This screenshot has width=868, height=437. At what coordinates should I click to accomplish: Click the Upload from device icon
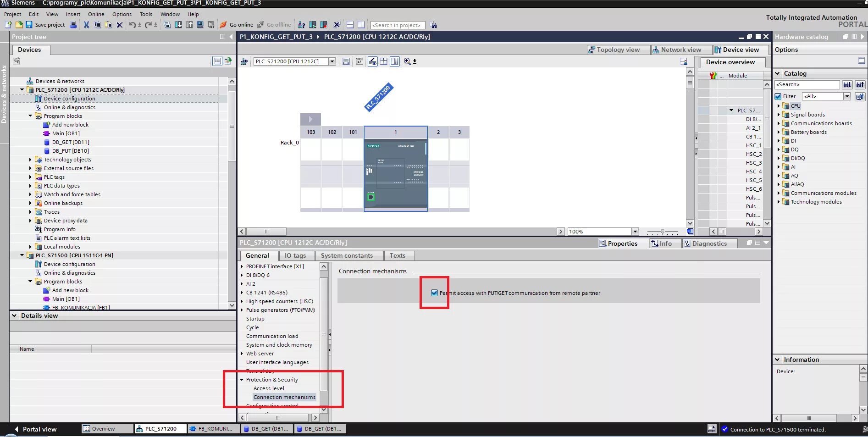pos(189,25)
